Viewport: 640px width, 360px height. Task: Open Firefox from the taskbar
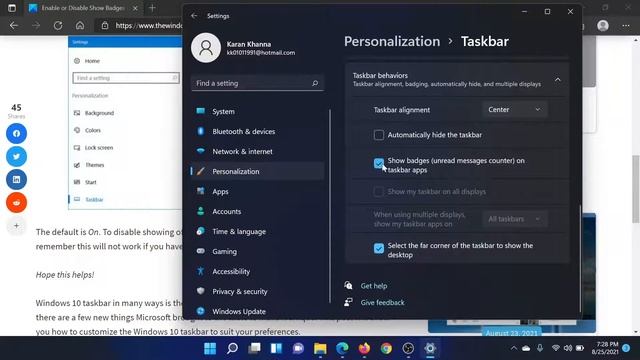click(x=364, y=348)
